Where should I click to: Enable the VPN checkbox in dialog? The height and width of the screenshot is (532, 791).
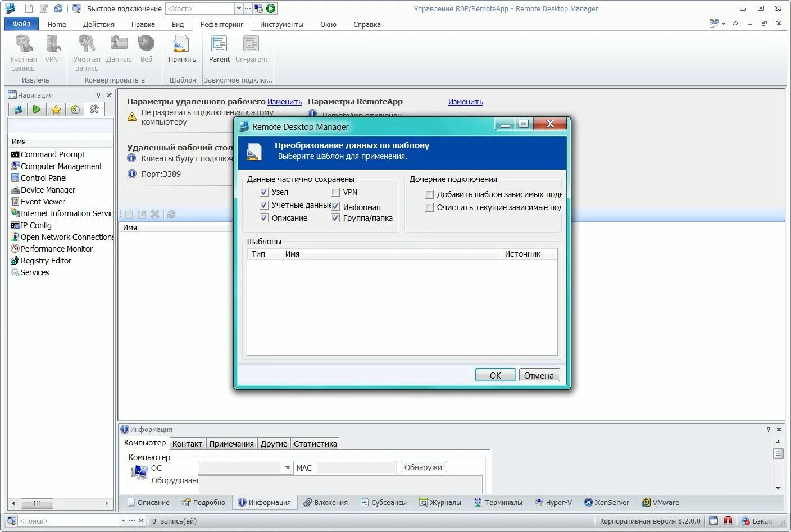point(335,192)
